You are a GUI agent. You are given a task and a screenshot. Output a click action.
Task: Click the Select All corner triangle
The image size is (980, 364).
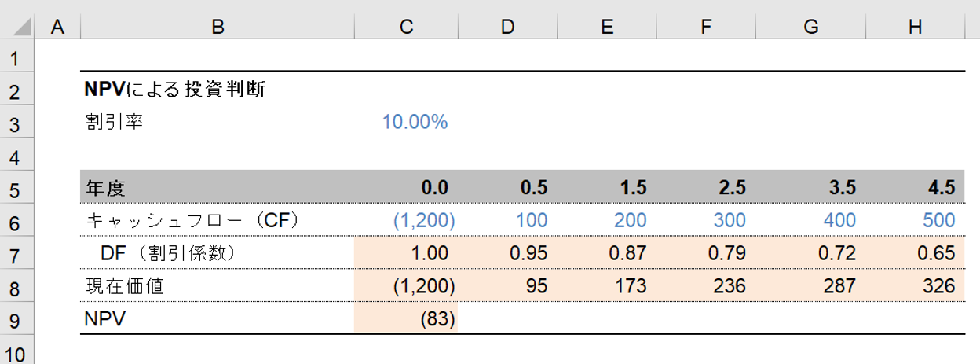coord(17,27)
